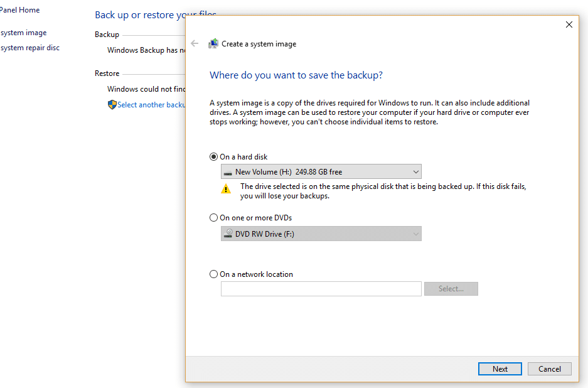Close the Create a system image dialog
The width and height of the screenshot is (588, 388).
(x=569, y=24)
